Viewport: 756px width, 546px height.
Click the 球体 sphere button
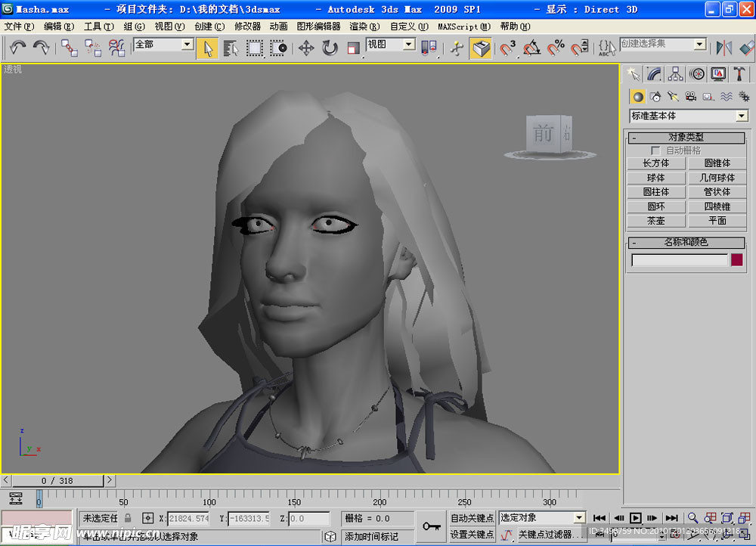click(x=655, y=178)
